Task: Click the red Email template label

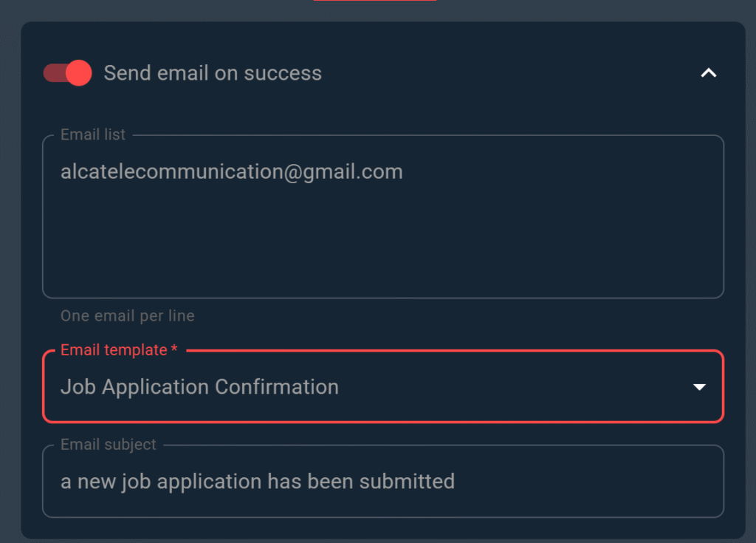Action: click(x=114, y=349)
